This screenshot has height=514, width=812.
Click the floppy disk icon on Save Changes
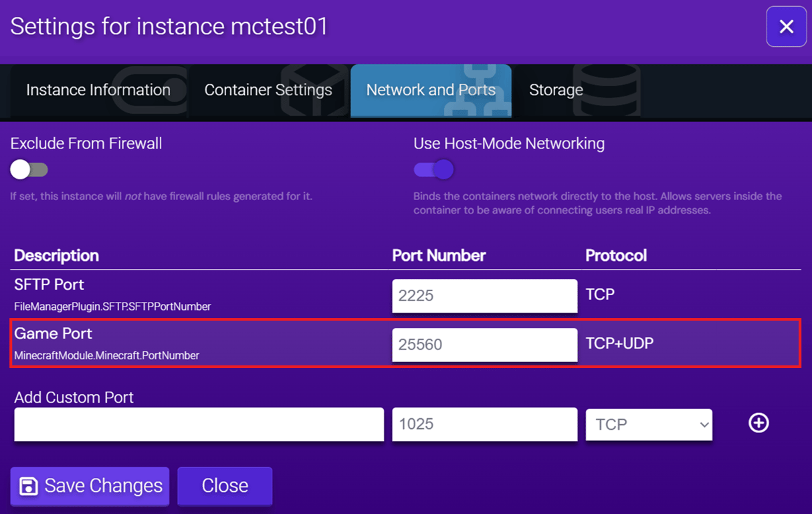pyautogui.click(x=29, y=486)
